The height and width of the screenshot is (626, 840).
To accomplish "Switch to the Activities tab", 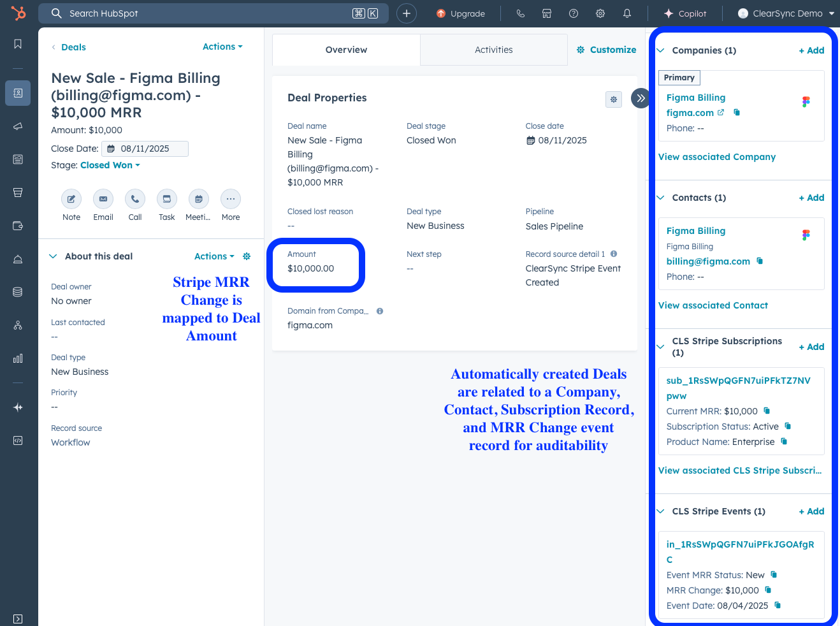I will [494, 50].
